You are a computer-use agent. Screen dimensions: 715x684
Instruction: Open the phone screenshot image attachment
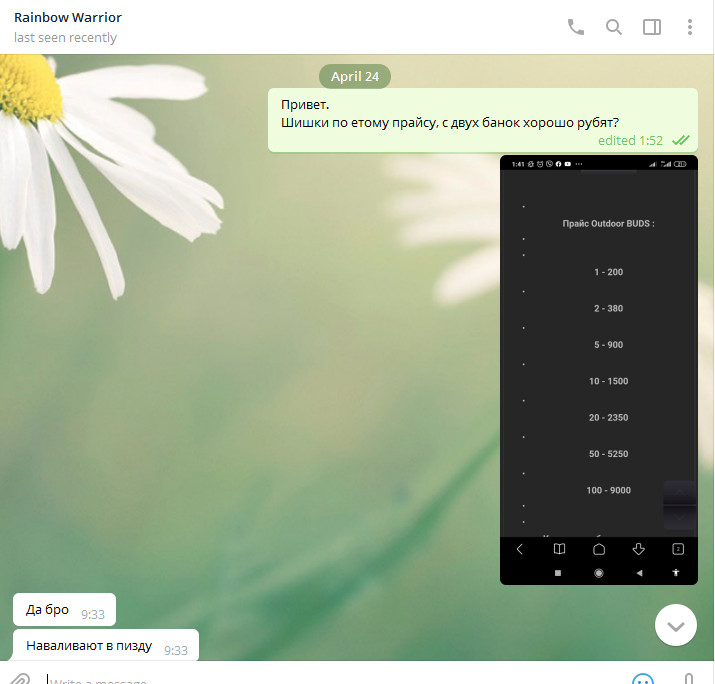point(598,369)
